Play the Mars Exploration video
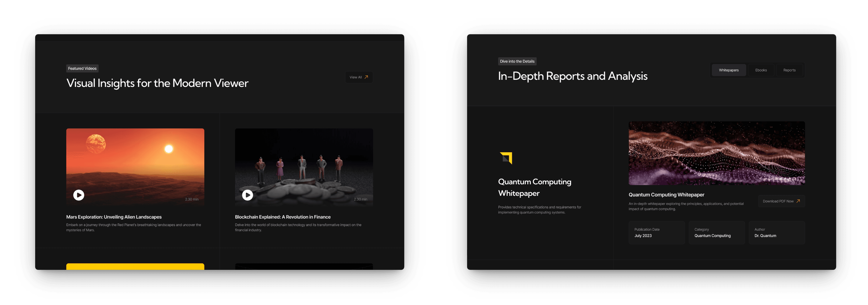Viewport: 868px width, 305px height. tap(78, 195)
